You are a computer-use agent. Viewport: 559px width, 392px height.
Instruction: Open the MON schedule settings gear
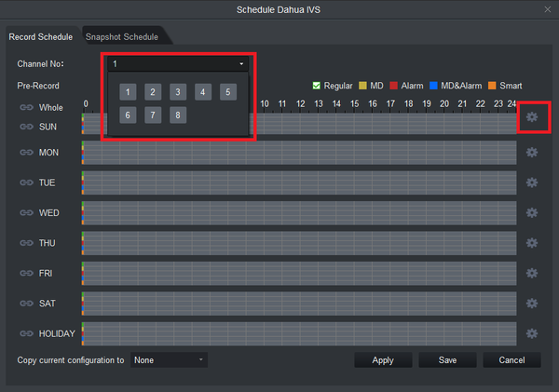pyautogui.click(x=532, y=153)
